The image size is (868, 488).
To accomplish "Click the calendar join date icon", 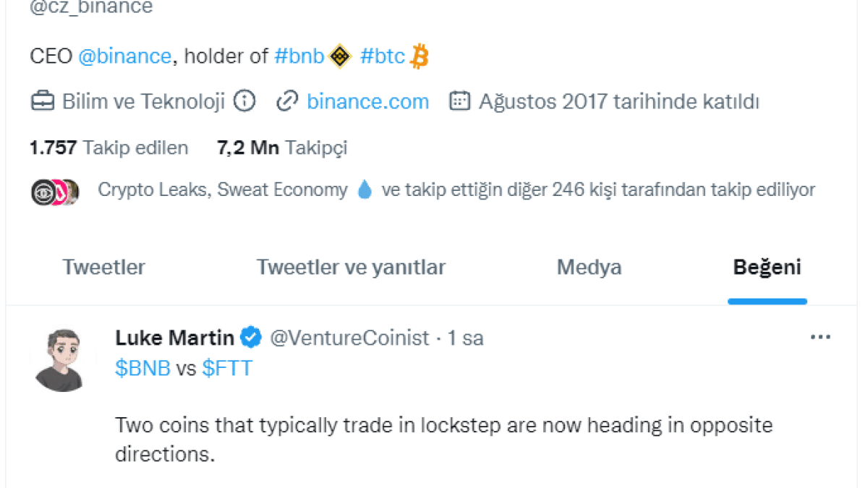I will [x=460, y=101].
